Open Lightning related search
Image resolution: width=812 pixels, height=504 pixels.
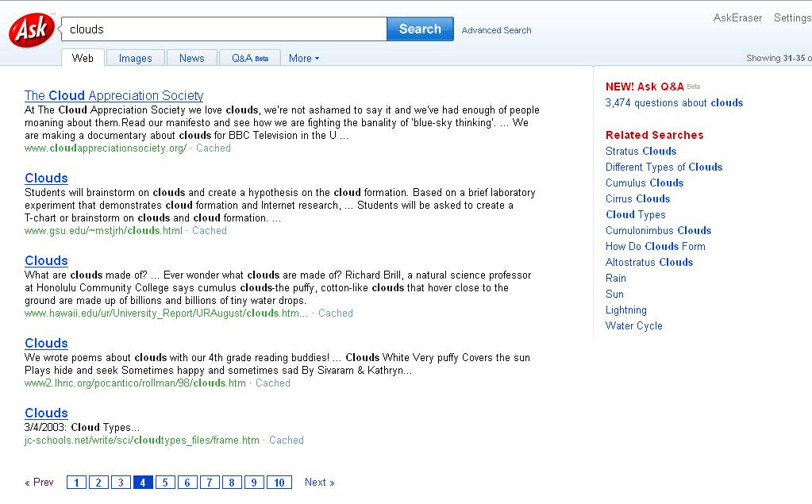click(x=626, y=310)
